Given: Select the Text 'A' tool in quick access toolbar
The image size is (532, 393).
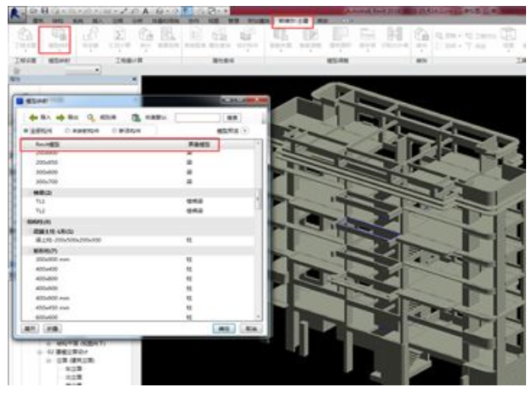Looking at the screenshot, I should coord(146,12).
